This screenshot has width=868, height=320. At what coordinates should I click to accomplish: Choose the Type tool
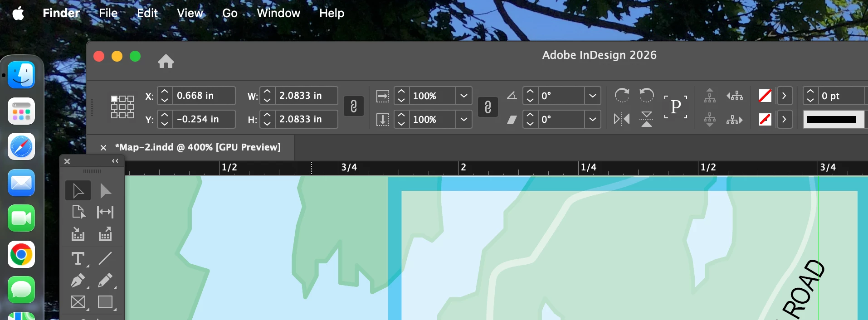click(78, 258)
